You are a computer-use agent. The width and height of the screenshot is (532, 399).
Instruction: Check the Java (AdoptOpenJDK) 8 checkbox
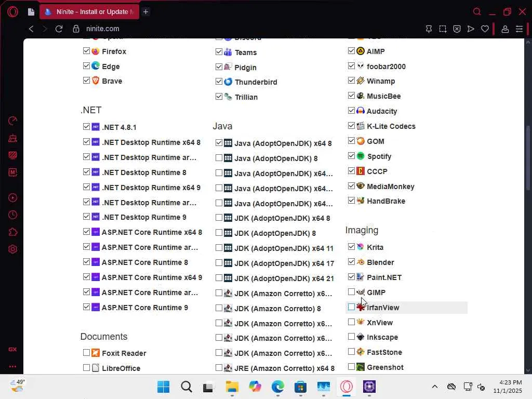pyautogui.click(x=219, y=158)
